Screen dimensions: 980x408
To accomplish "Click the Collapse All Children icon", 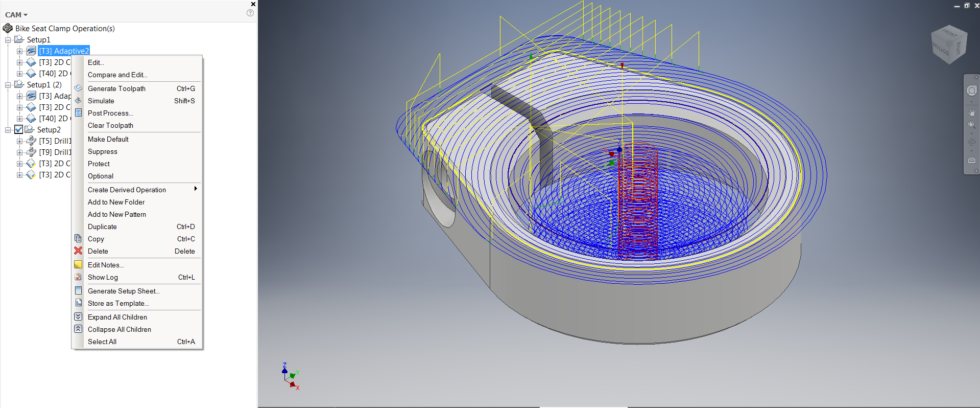I will tap(78, 329).
